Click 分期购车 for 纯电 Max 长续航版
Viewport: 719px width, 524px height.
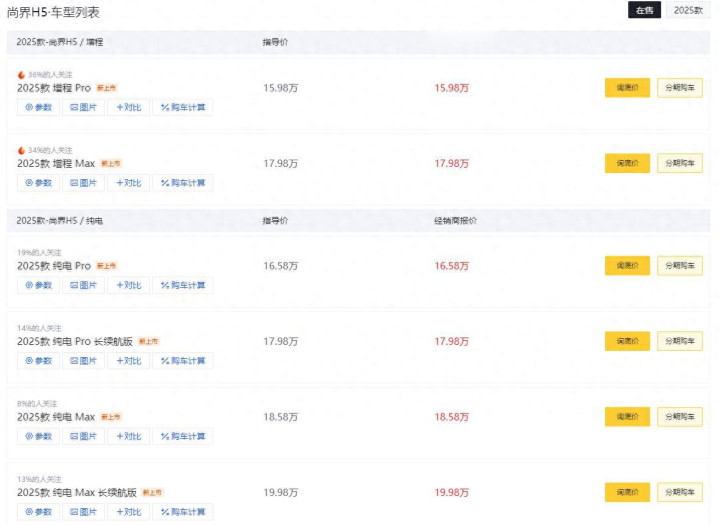point(679,492)
